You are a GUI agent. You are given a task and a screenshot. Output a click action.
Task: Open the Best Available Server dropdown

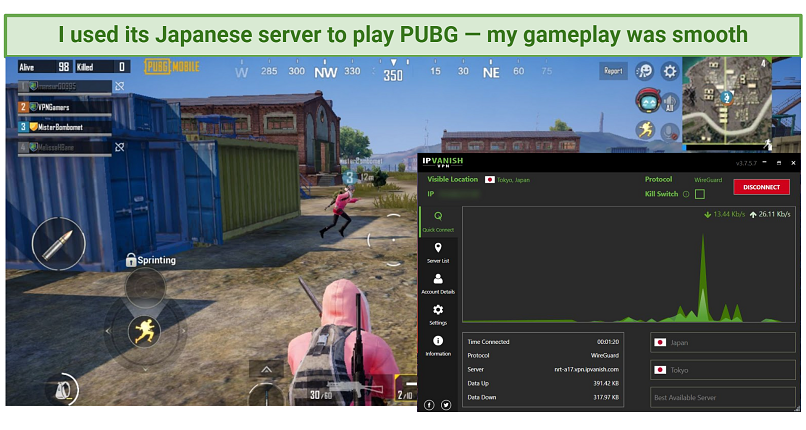tap(723, 398)
